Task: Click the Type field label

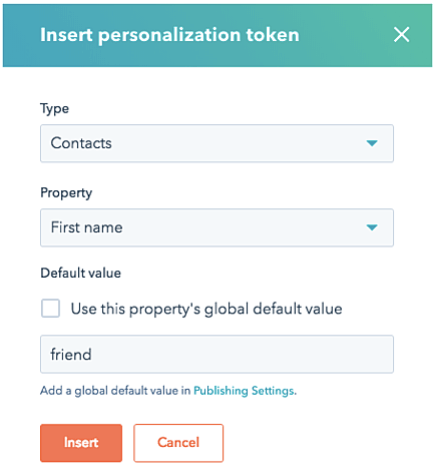Action: [54, 109]
